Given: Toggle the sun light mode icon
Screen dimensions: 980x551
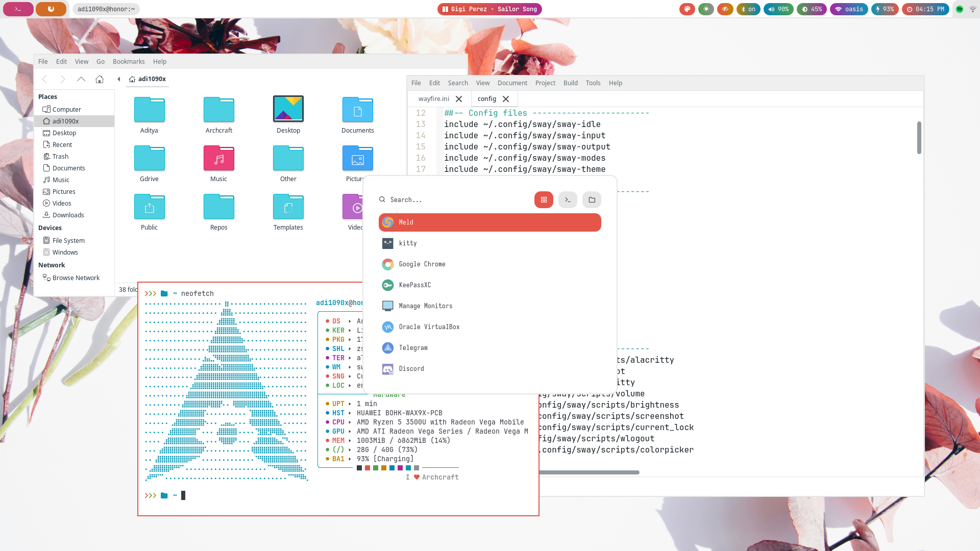Looking at the screenshot, I should (706, 9).
